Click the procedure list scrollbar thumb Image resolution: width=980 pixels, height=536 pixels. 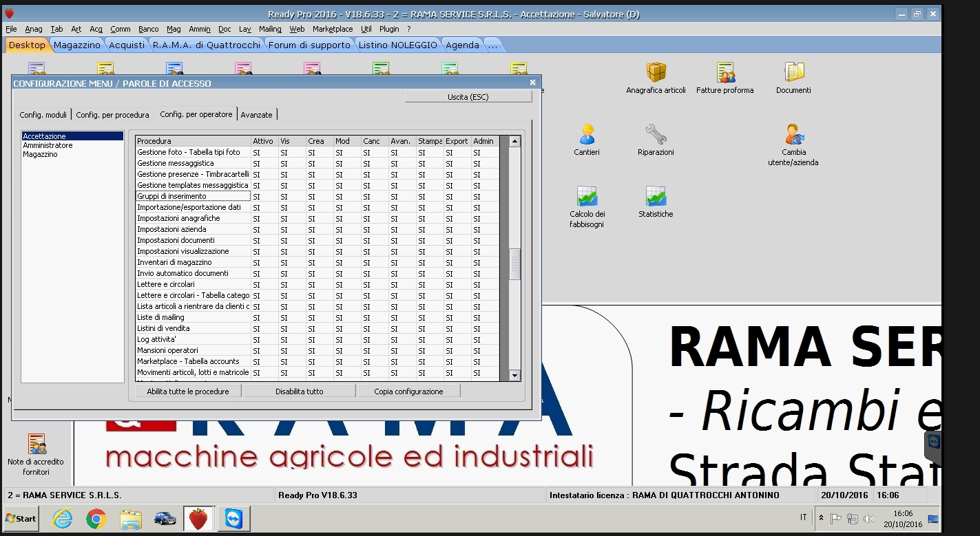(514, 264)
